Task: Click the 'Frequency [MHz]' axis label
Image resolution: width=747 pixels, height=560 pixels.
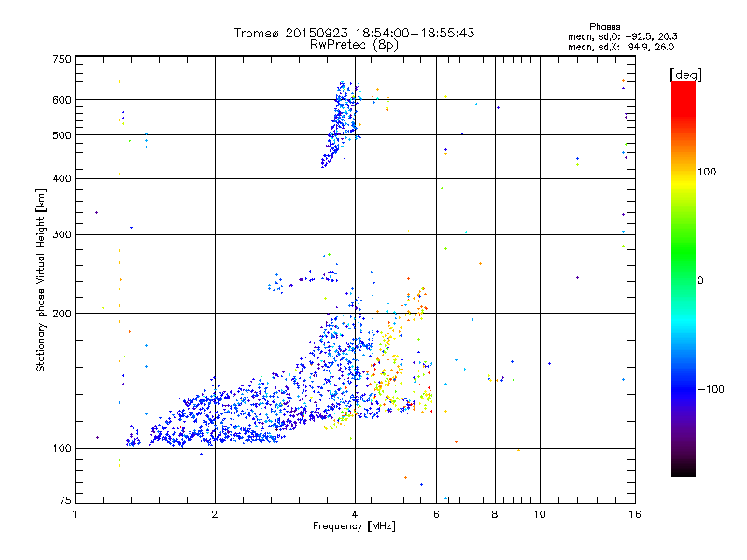Action: click(354, 526)
